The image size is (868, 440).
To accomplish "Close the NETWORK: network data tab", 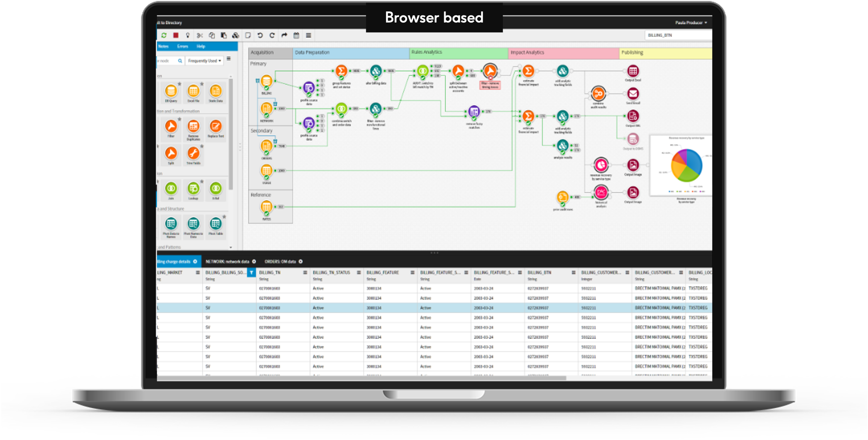I will point(254,261).
